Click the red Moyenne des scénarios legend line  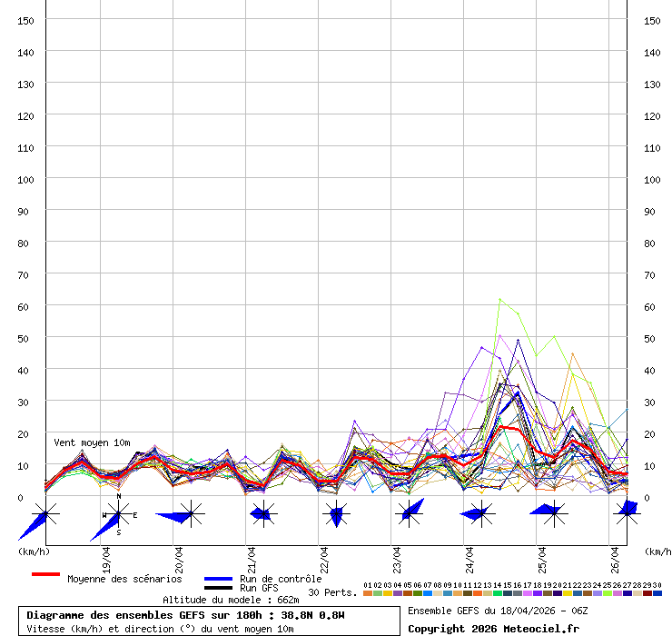pos(45,575)
